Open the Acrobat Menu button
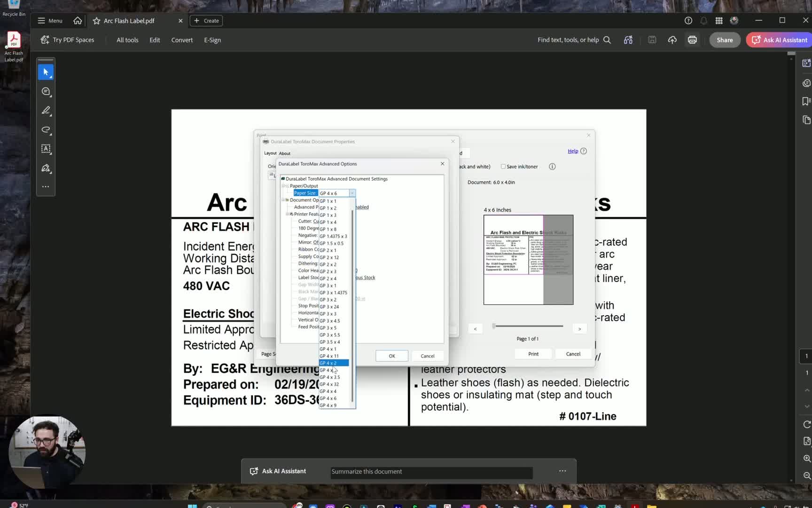This screenshot has width=812, height=508. pyautogui.click(x=50, y=21)
